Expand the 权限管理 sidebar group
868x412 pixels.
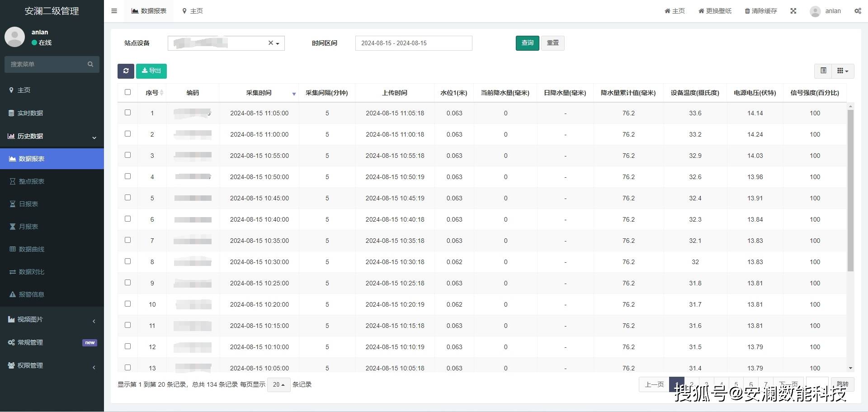coord(52,365)
